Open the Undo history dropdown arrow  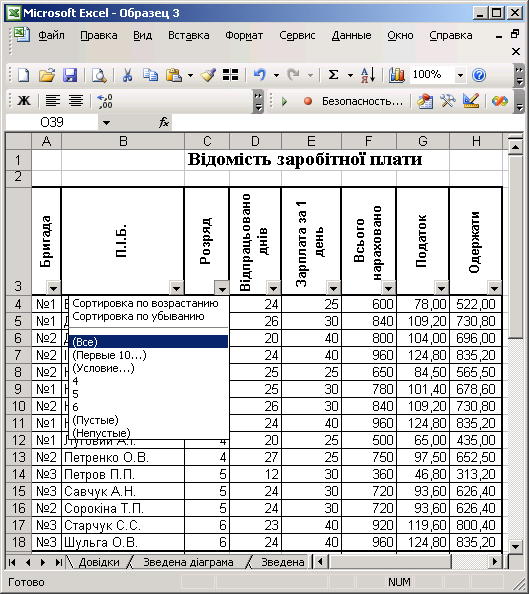click(276, 75)
